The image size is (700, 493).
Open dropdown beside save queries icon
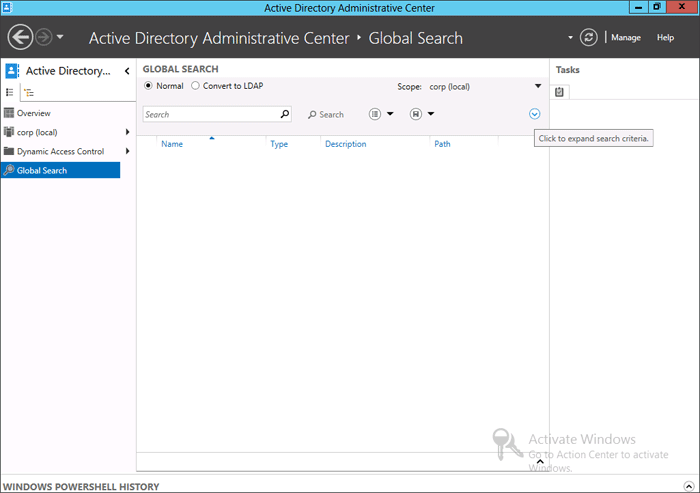(431, 114)
